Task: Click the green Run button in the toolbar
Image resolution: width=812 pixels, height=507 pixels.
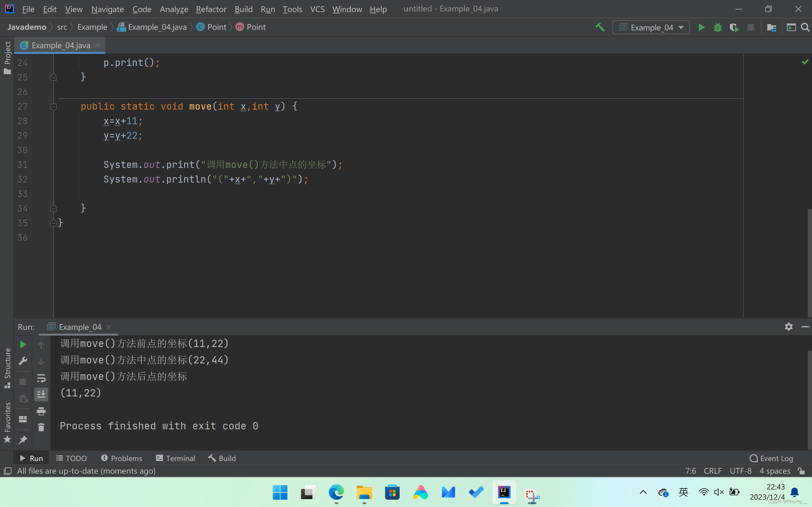Action: point(701,27)
